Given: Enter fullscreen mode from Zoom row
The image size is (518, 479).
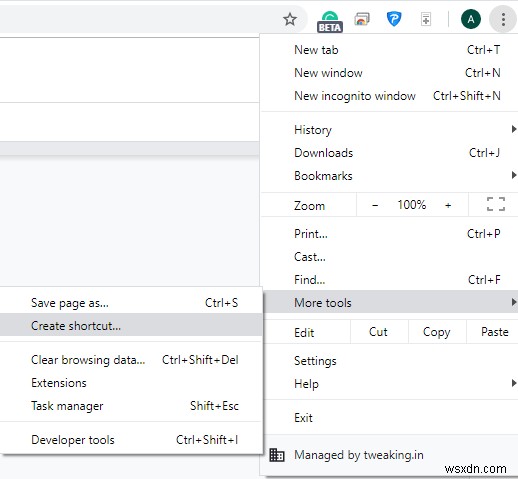Looking at the screenshot, I should point(496,204).
